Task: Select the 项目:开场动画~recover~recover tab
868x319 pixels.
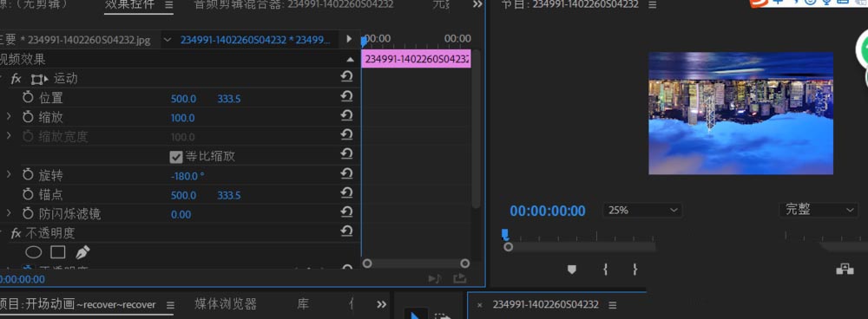Action: point(77,304)
